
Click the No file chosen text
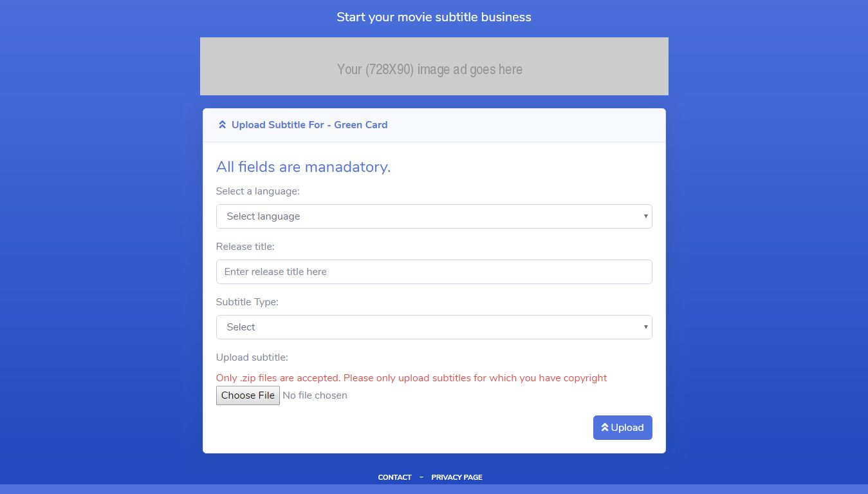[315, 395]
